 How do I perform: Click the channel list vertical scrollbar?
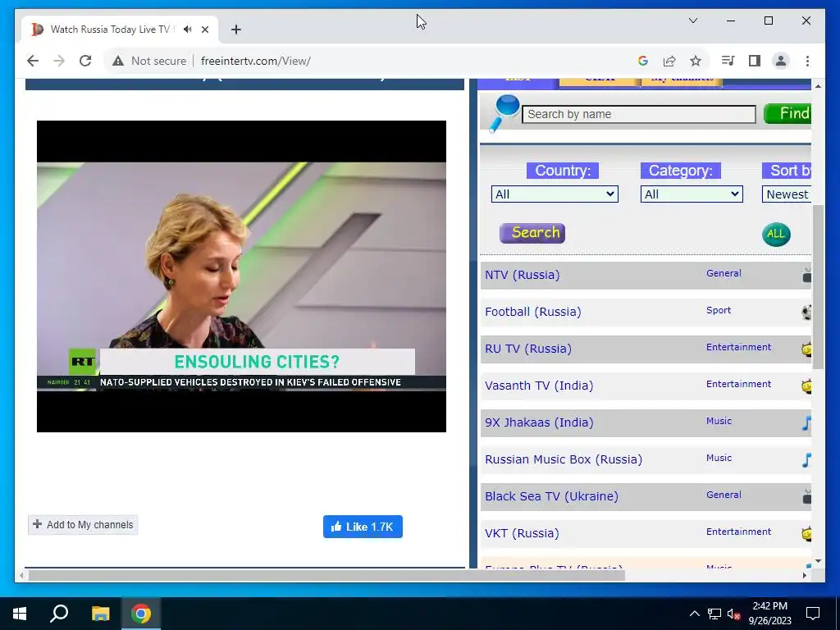818,286
